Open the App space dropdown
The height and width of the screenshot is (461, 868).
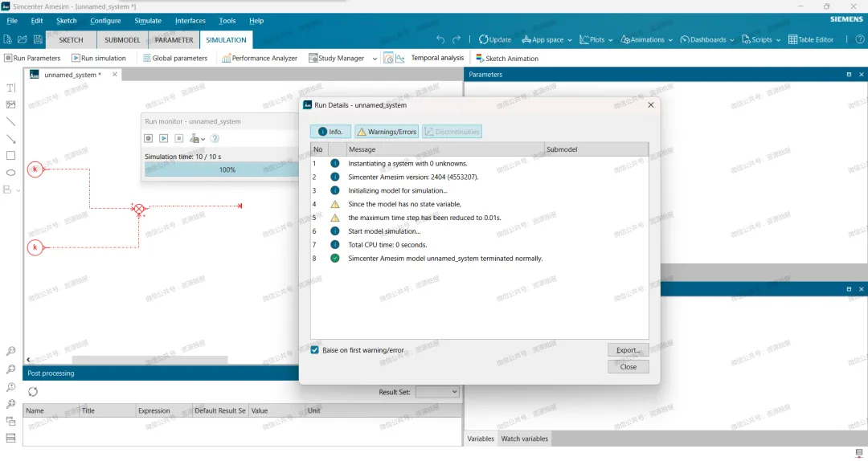pyautogui.click(x=547, y=40)
